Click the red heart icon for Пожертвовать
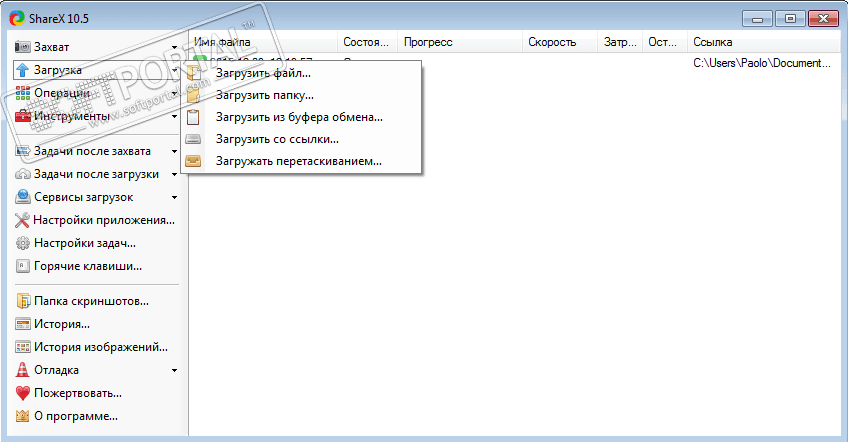This screenshot has width=848, height=442. click(22, 393)
